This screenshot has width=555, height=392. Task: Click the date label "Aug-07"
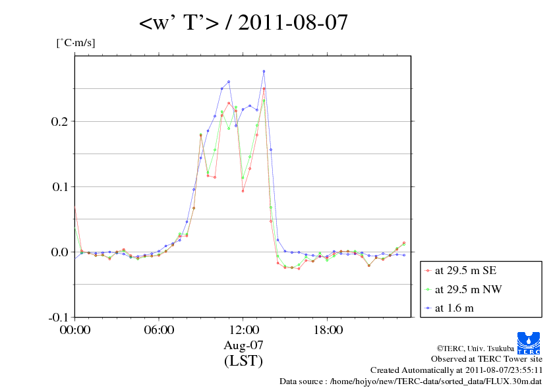[243, 345]
